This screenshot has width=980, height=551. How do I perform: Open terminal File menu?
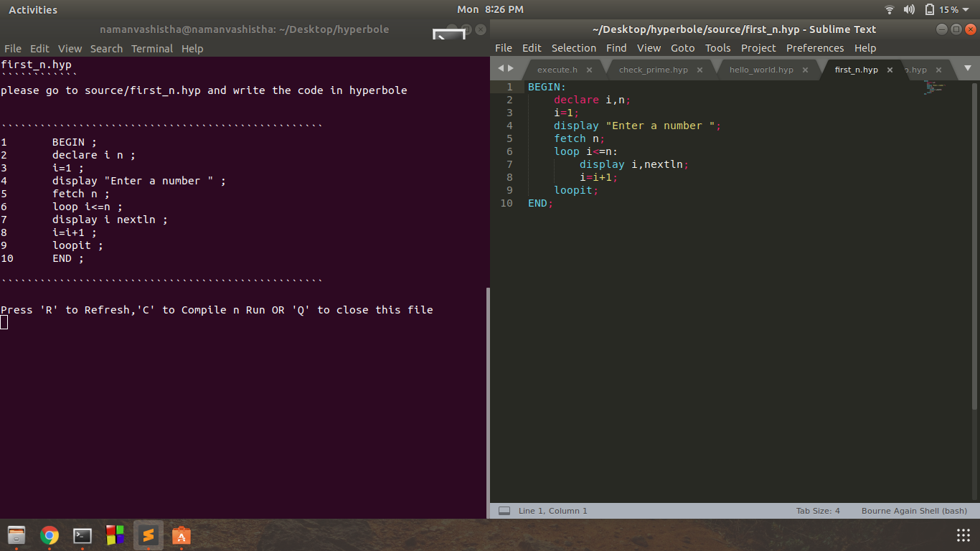point(13,49)
